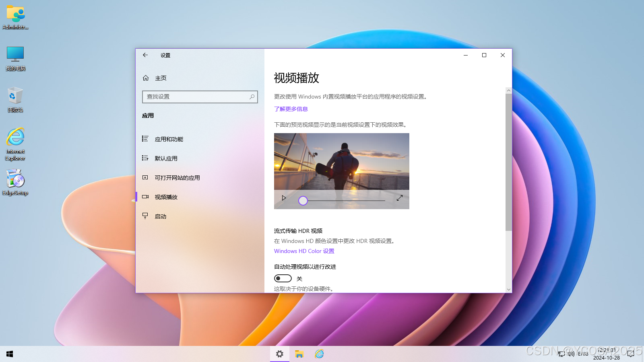Click the scrollbar up arrow in Settings
The image size is (644, 362).
(x=509, y=91)
